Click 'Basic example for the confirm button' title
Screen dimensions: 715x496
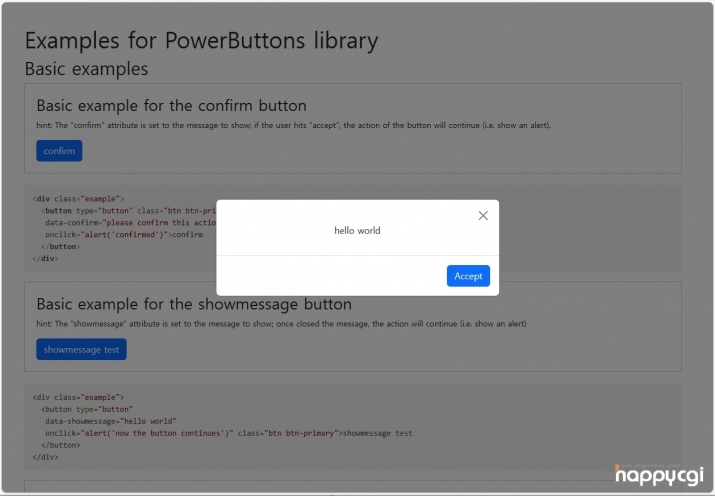click(171, 106)
